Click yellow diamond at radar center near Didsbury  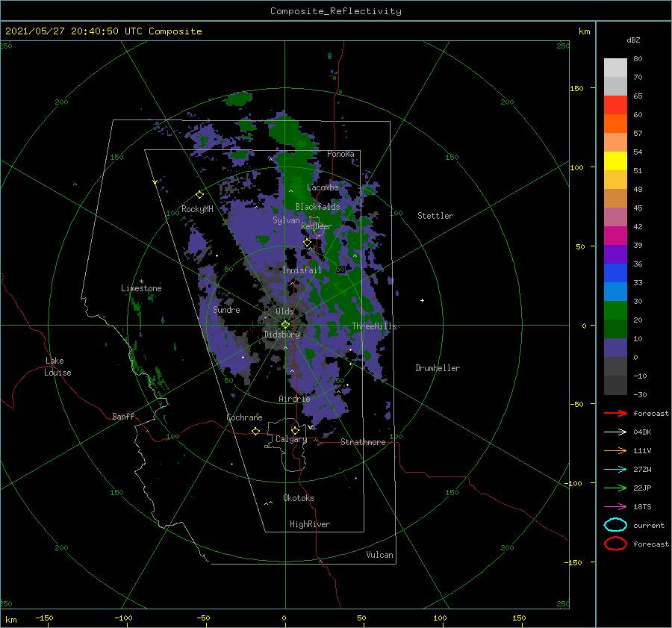click(x=285, y=325)
